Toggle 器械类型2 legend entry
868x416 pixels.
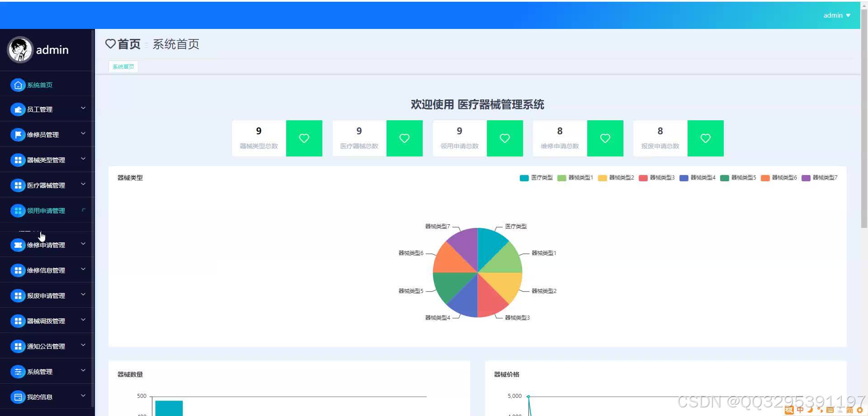(x=616, y=178)
